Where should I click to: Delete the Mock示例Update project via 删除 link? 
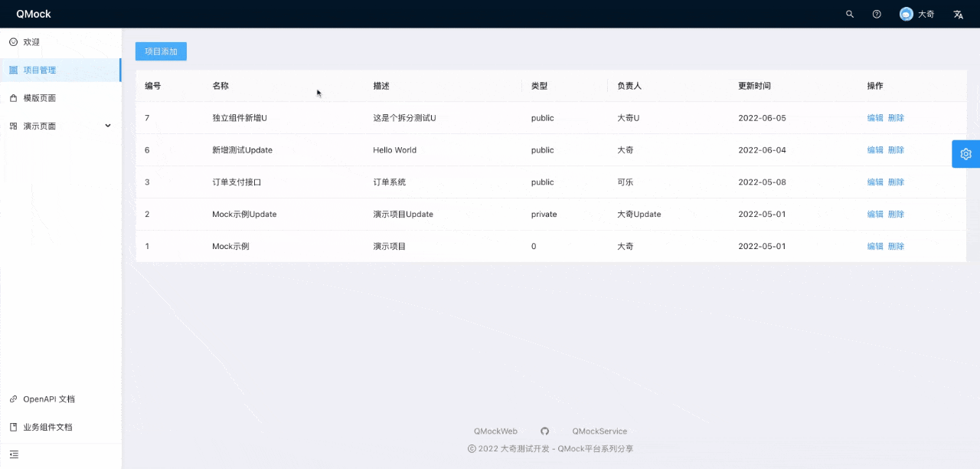pyautogui.click(x=896, y=214)
